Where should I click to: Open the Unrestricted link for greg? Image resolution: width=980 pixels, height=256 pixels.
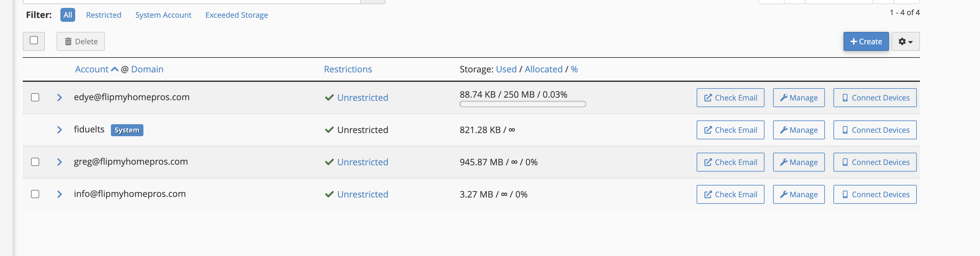(363, 162)
